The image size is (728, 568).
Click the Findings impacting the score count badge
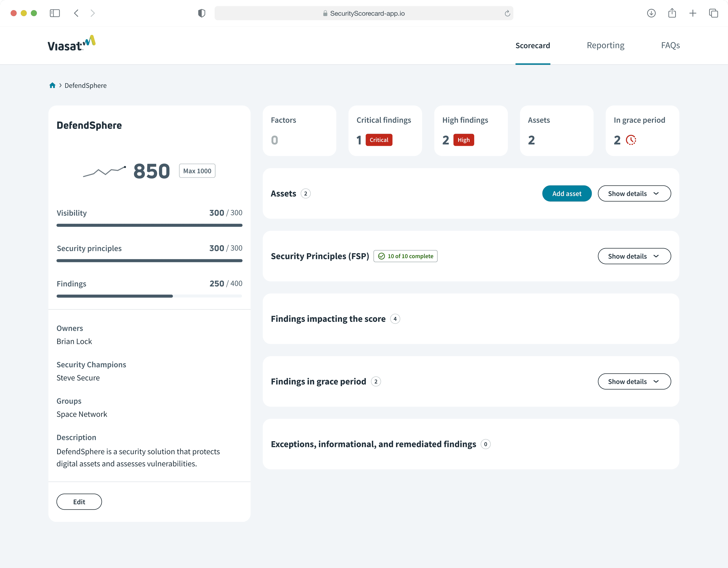pyautogui.click(x=395, y=319)
